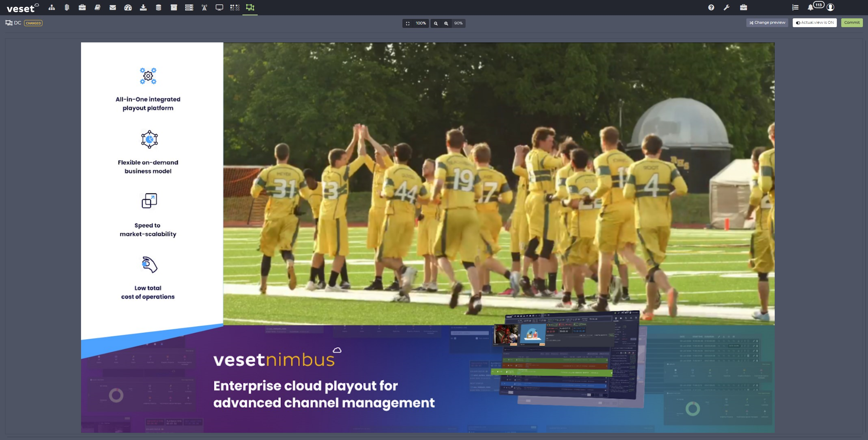868x440 pixels.
Task: Click the zoom out magnifier
Action: click(436, 23)
